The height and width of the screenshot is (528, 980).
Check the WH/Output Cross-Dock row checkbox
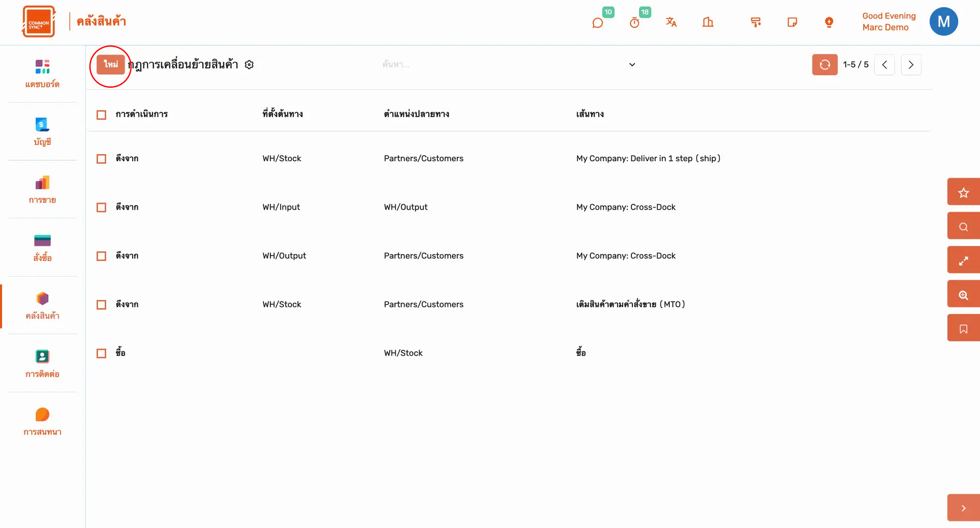(102, 256)
